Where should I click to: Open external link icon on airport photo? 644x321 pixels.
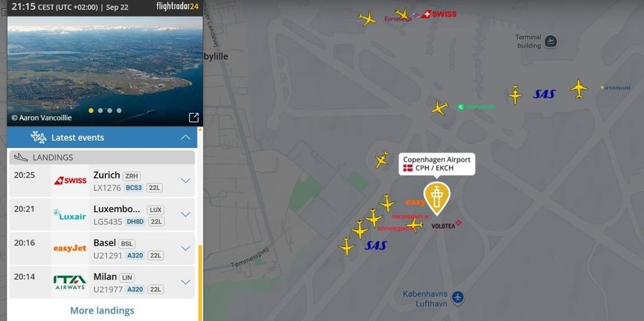[x=194, y=117]
